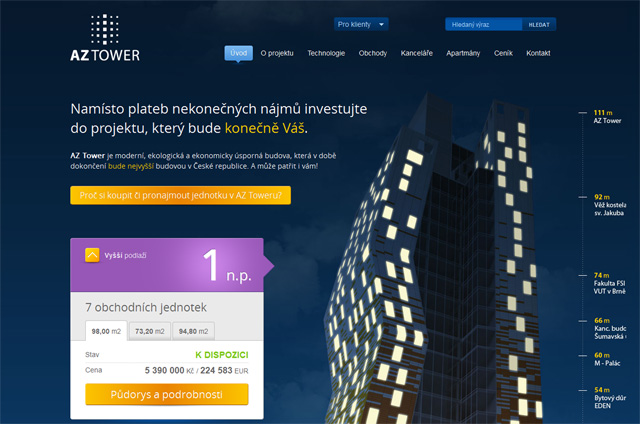Focus the Hledaný výraz search field
Viewport: 640px width, 424px height.
483,24
